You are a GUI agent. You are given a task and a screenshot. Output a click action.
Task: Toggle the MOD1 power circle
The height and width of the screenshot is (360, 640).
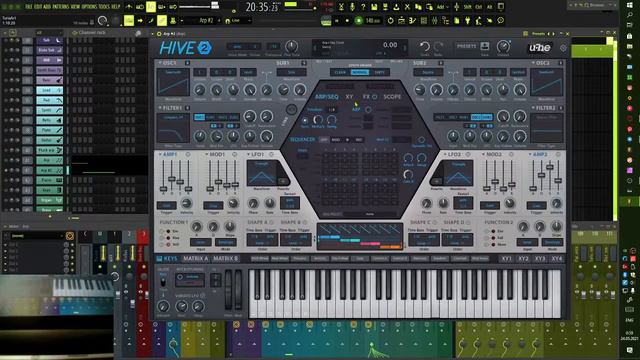[x=234, y=155]
